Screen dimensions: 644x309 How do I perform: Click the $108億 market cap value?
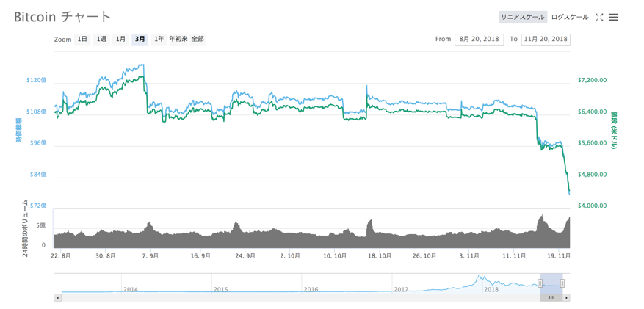coord(37,112)
